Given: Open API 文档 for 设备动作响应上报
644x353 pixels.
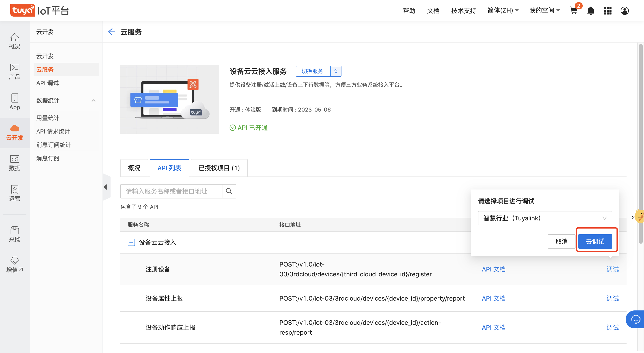Looking at the screenshot, I should coord(494,327).
